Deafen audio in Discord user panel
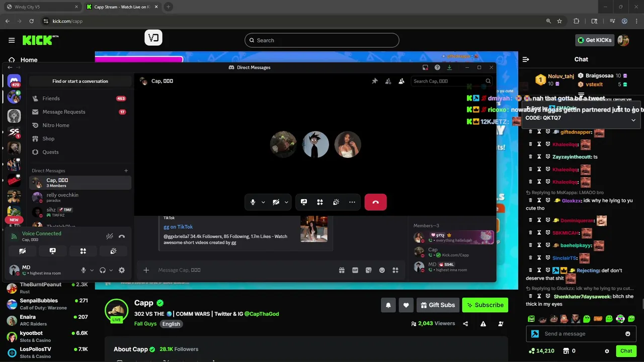 [103, 270]
